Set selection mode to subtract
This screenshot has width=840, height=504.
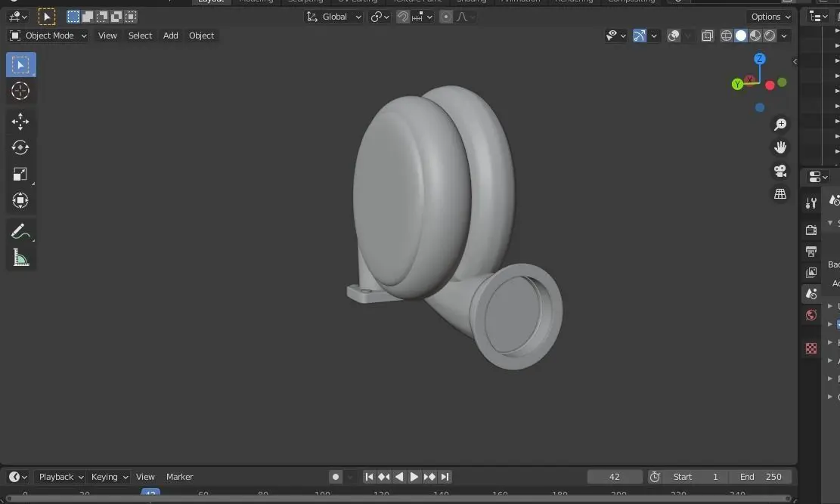tap(102, 17)
